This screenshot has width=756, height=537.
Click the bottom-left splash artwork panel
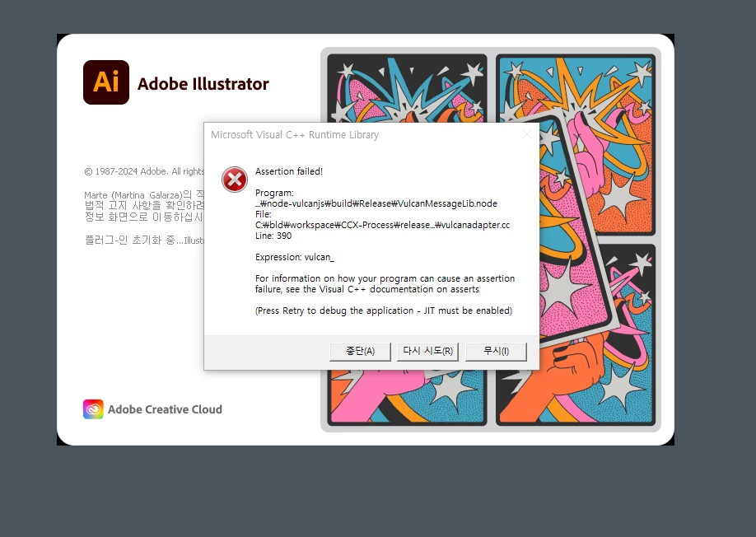pyautogui.click(x=408, y=398)
